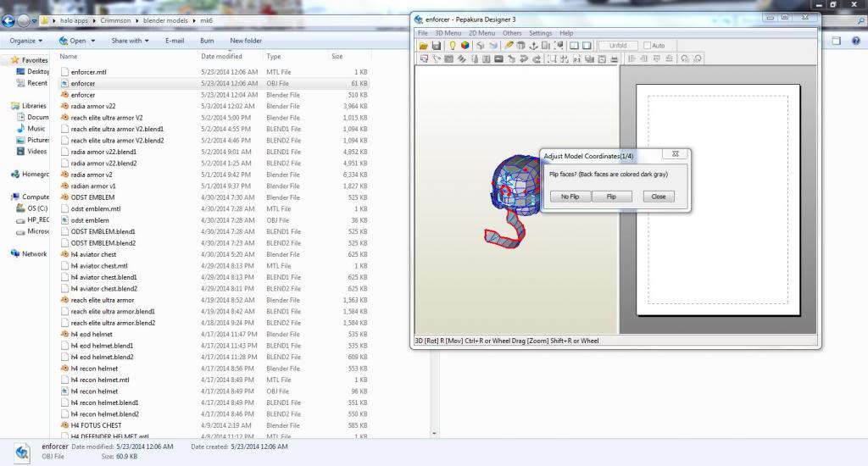Open the Organize dropdown menu
This screenshot has height=466, width=868.
[26, 41]
